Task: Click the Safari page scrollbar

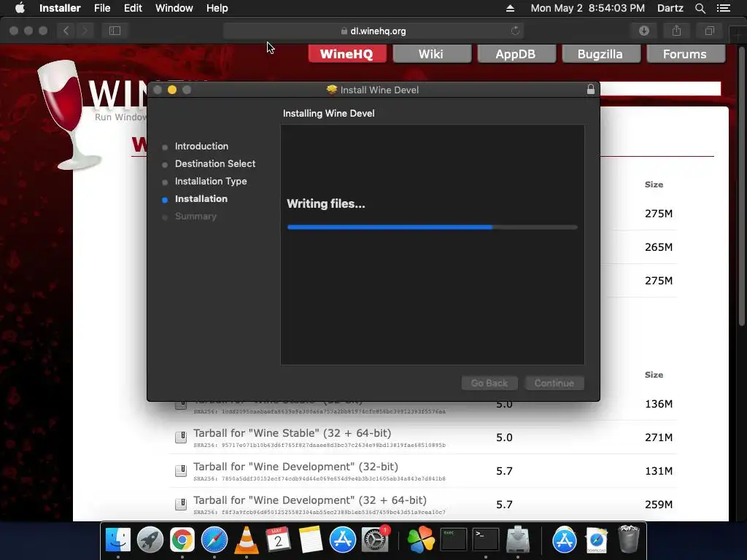Action: (x=741, y=187)
